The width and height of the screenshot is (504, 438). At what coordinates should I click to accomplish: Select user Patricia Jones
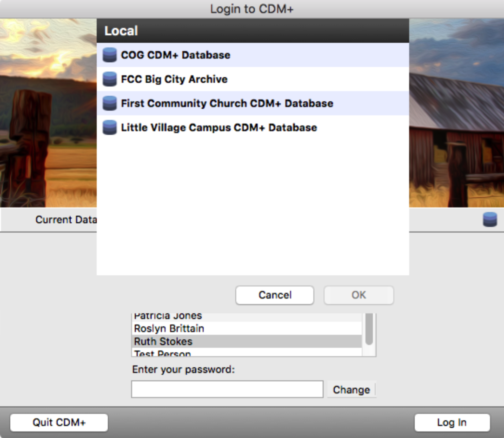[168, 316]
